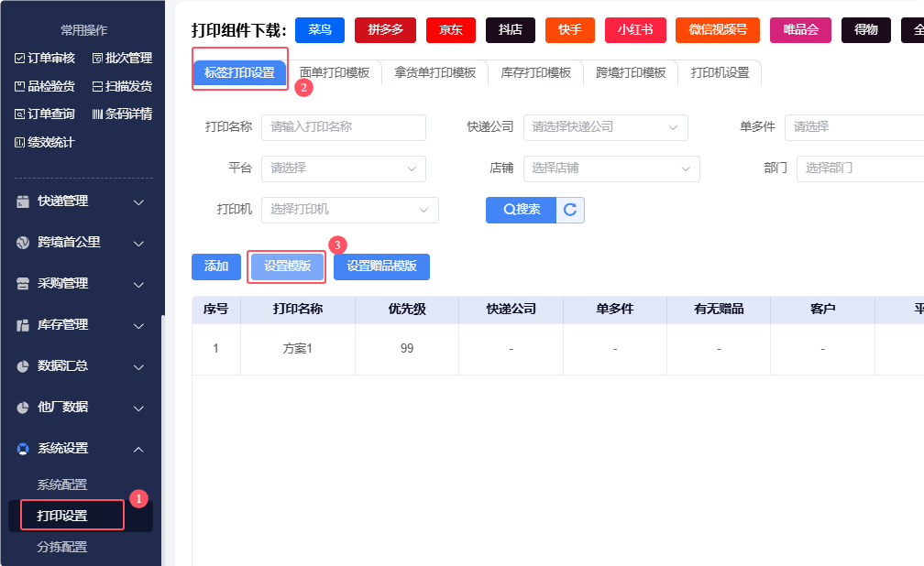
Task: Download the 拼多多 print component
Action: tap(385, 30)
